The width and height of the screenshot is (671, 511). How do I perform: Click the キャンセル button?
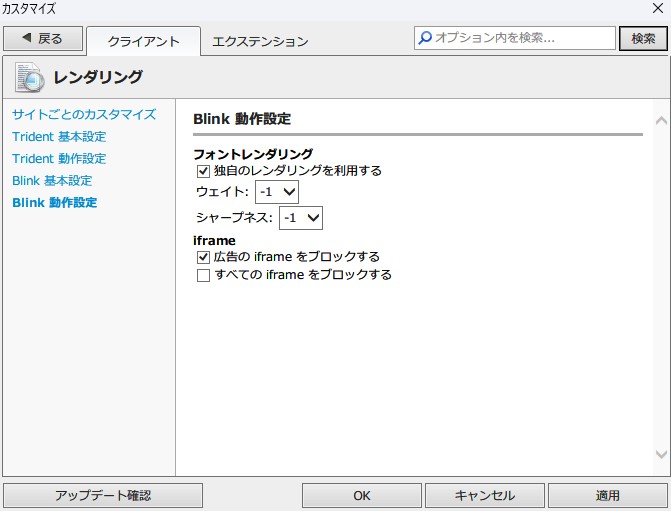(484, 496)
